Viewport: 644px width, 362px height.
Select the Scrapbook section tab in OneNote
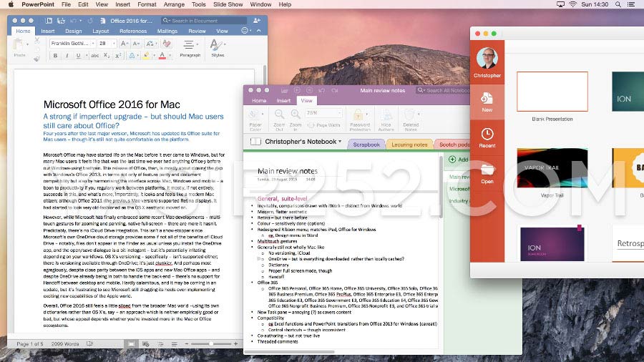(x=366, y=145)
